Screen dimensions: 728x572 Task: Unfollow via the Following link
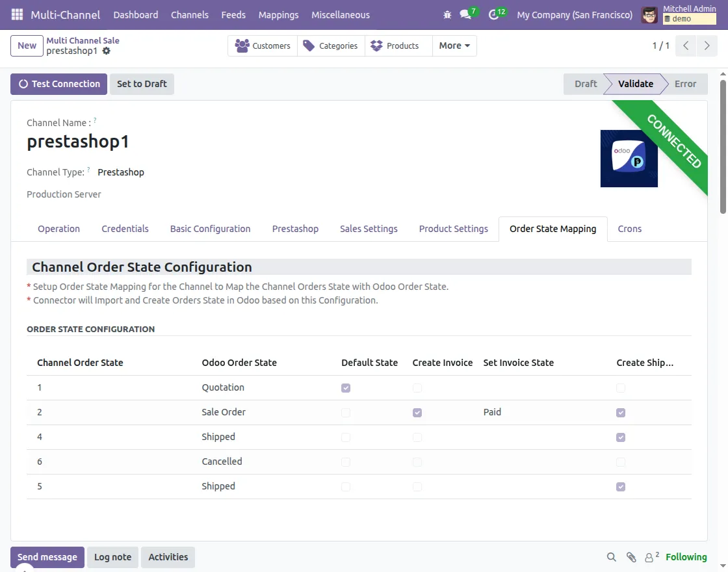(687, 557)
